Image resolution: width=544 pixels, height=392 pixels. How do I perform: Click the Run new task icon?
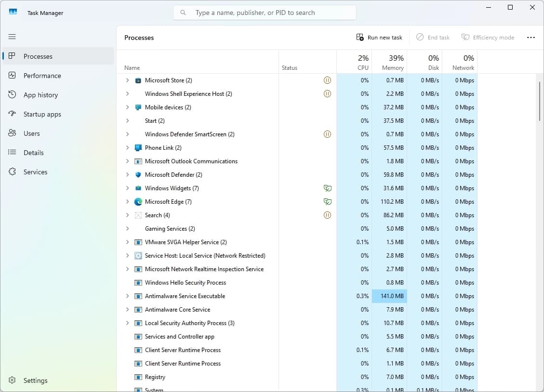pyautogui.click(x=360, y=37)
